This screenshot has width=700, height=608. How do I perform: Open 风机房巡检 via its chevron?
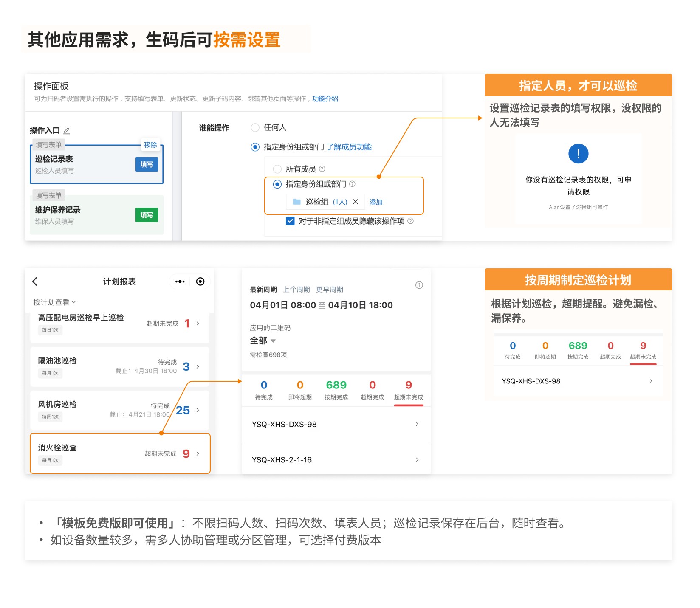pyautogui.click(x=198, y=410)
